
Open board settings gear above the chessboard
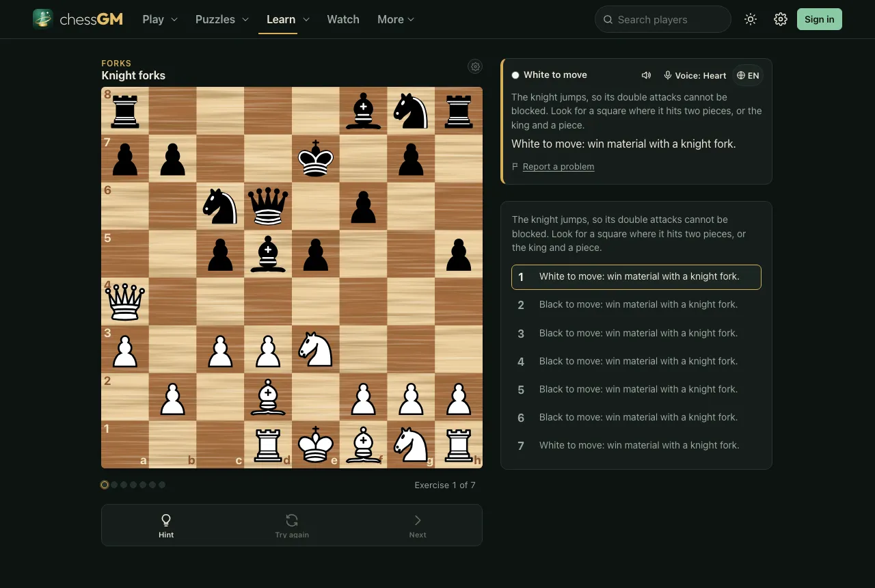point(475,66)
